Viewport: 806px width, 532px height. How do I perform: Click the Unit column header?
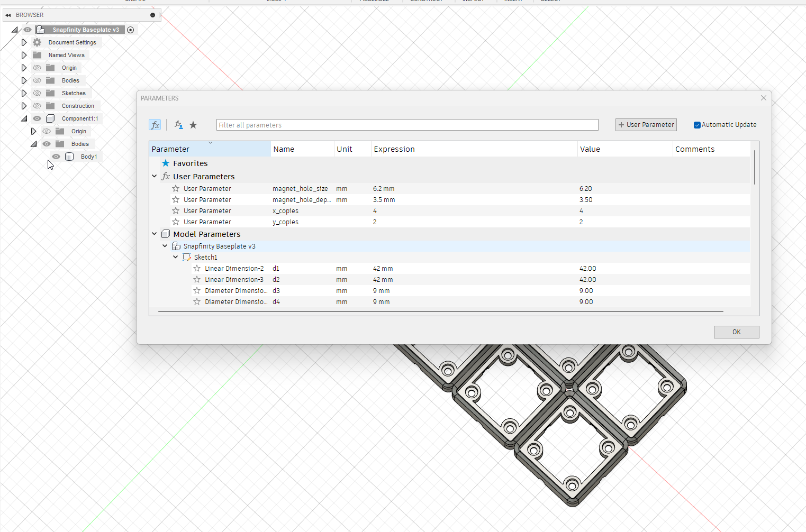(352, 149)
